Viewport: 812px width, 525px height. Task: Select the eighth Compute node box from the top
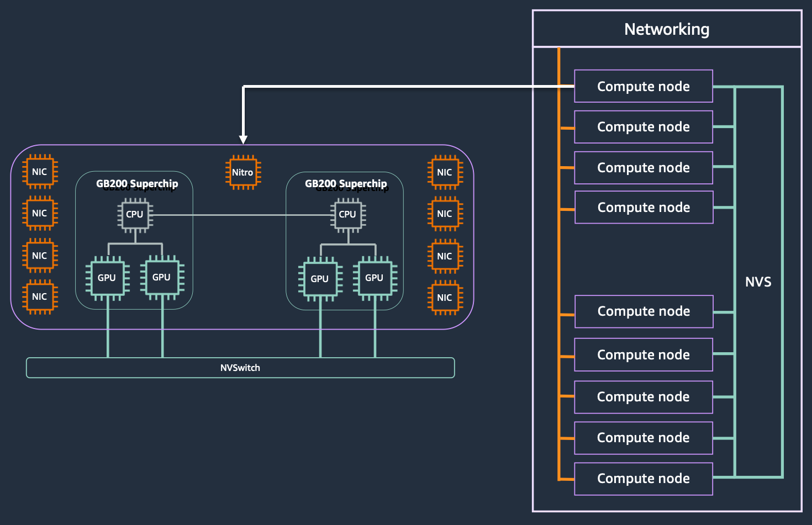(x=644, y=438)
